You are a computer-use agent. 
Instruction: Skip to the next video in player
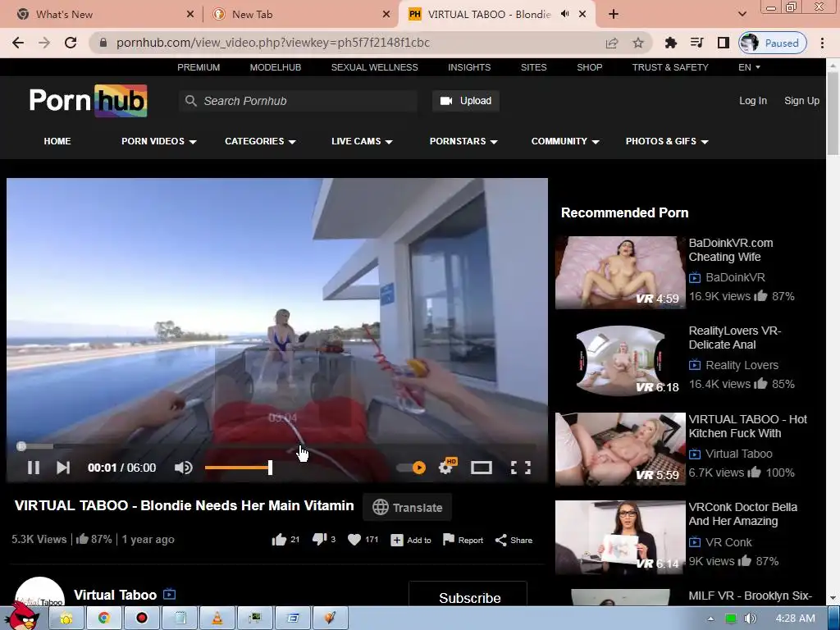[x=63, y=468]
